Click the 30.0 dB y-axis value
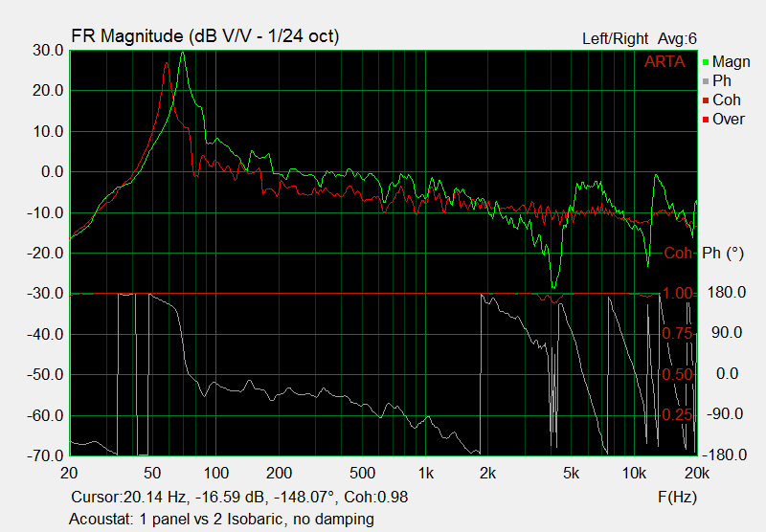 [x=48, y=50]
